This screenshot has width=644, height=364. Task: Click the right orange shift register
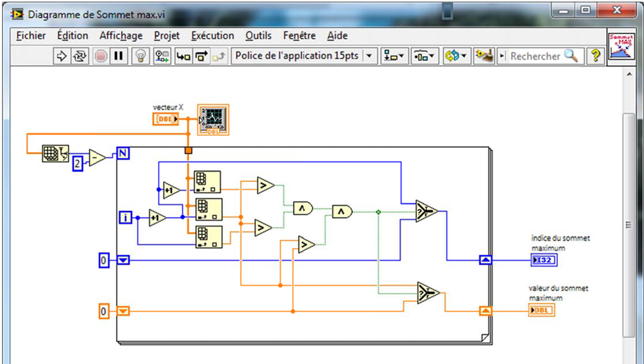485,310
